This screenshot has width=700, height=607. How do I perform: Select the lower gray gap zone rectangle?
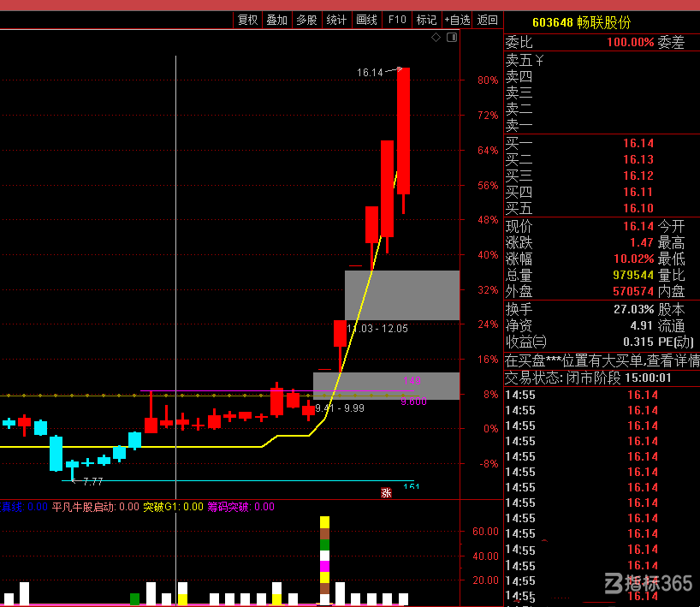387,386
